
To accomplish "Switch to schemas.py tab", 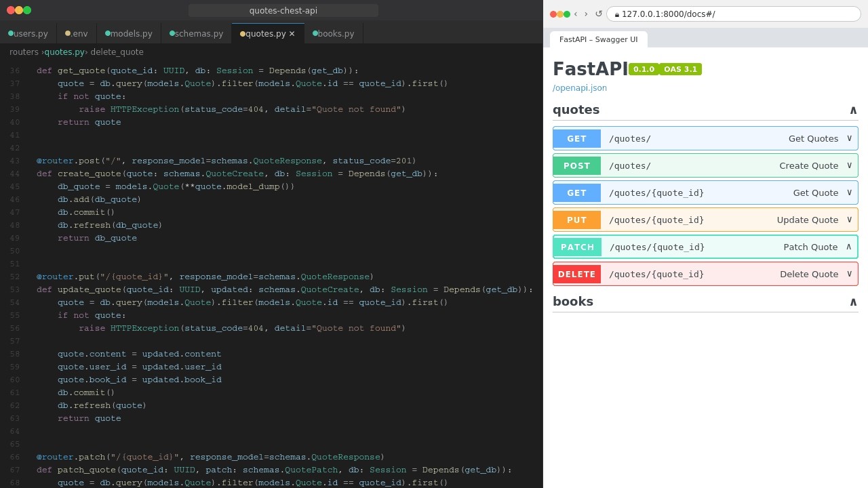I will [197, 34].
